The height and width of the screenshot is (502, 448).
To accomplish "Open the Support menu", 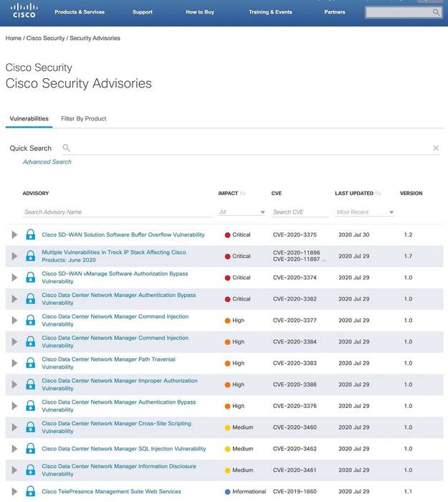I will click(143, 12).
